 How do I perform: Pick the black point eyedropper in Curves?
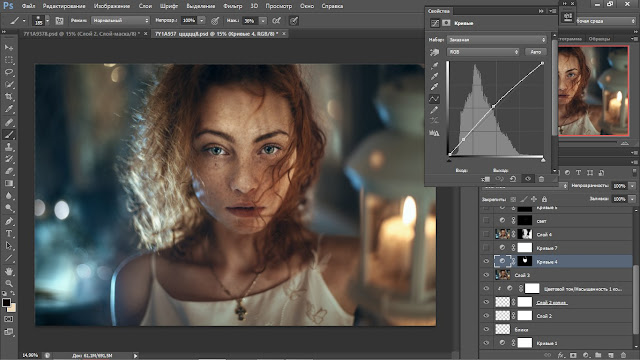pyautogui.click(x=434, y=65)
